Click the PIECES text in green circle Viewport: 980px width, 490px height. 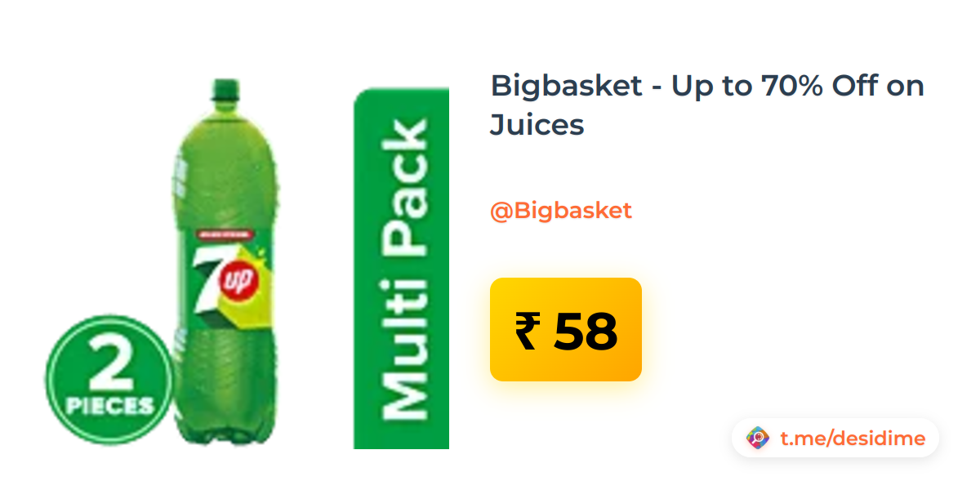109,406
